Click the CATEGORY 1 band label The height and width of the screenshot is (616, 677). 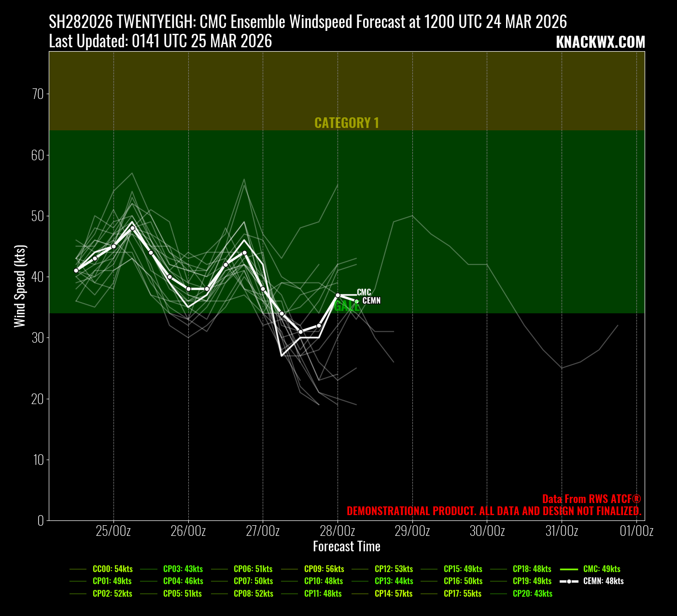[347, 123]
